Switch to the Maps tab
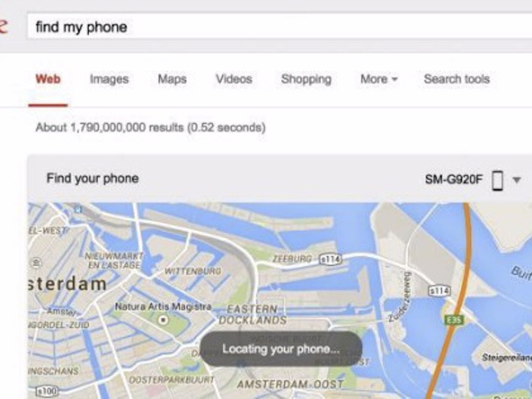Viewport: 532px width, 399px height. 172,79
